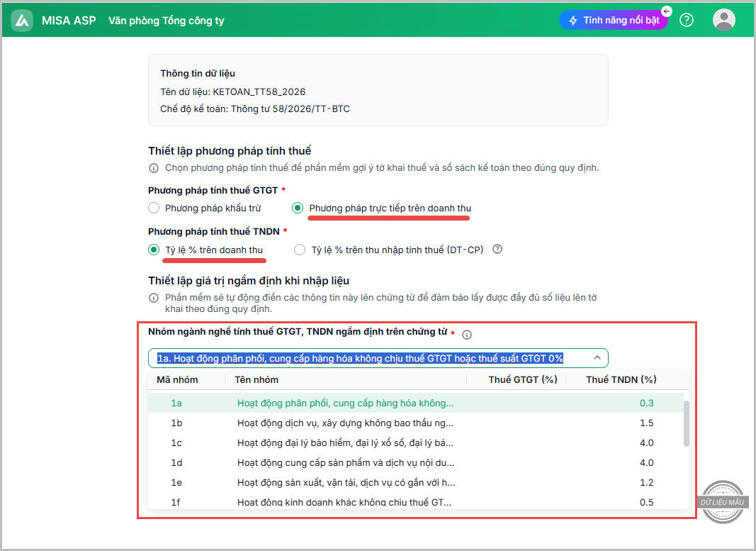Viewport: 756px width, 551px height.
Task: Choose group 1b Hoạt động dịch vụ, xây dựng row
Action: (x=415, y=423)
